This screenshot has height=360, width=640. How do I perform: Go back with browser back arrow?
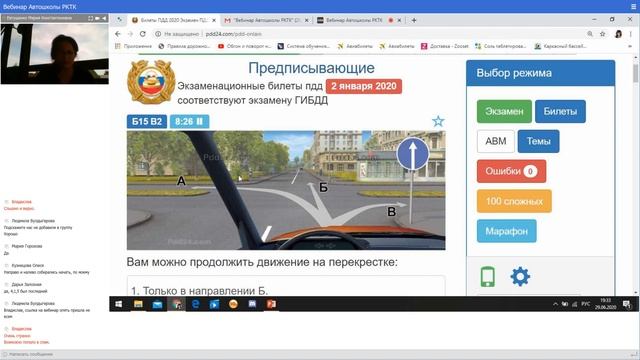(x=118, y=34)
